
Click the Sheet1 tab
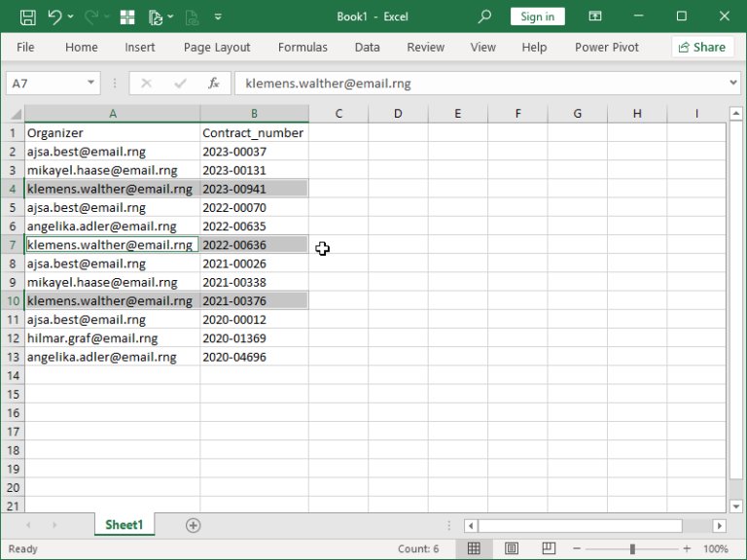(124, 525)
